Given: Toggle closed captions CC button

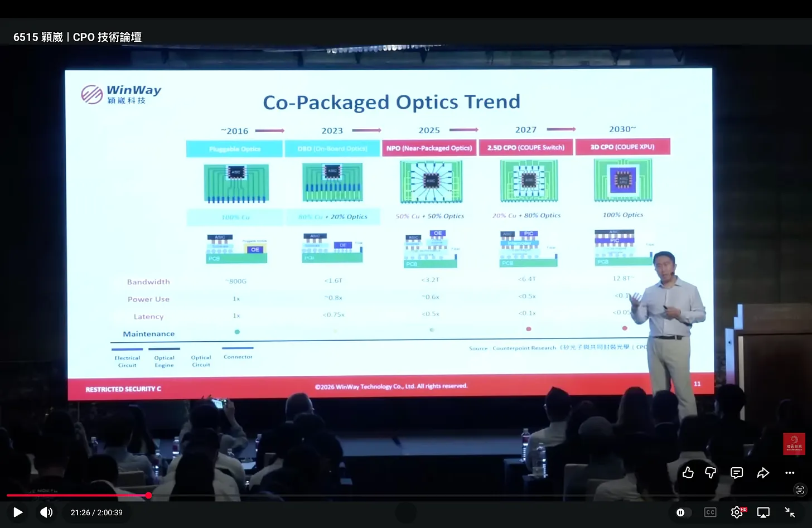Looking at the screenshot, I should point(710,512).
